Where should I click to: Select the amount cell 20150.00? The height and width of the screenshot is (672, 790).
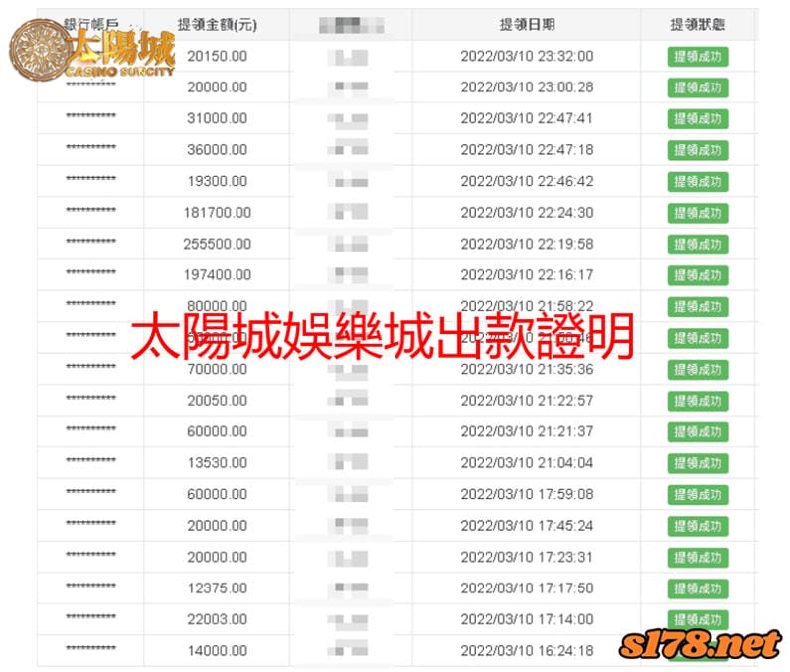pos(218,56)
